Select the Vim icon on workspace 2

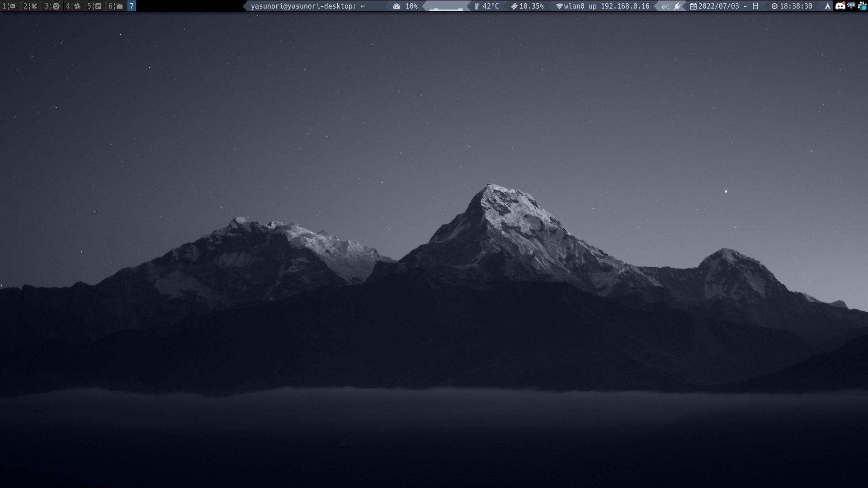click(34, 6)
